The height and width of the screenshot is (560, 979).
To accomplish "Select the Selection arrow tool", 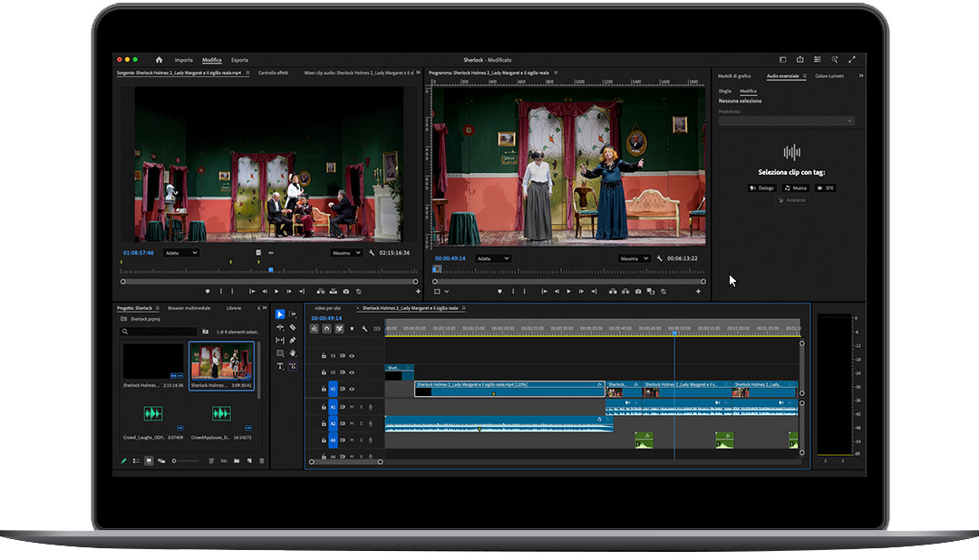I will tap(280, 314).
